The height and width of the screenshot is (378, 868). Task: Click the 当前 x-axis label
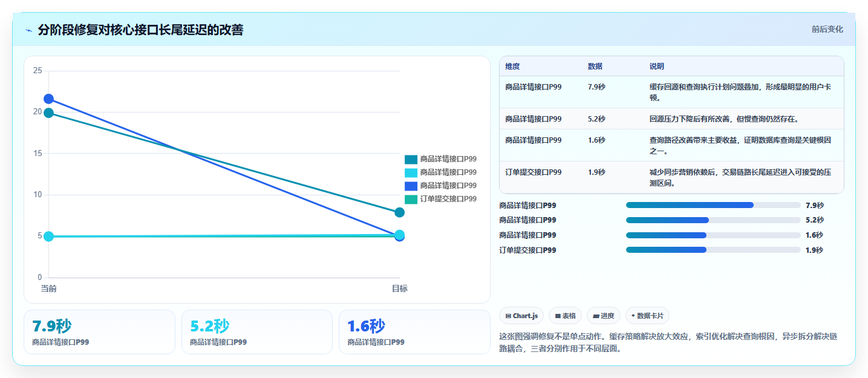pyautogui.click(x=49, y=288)
